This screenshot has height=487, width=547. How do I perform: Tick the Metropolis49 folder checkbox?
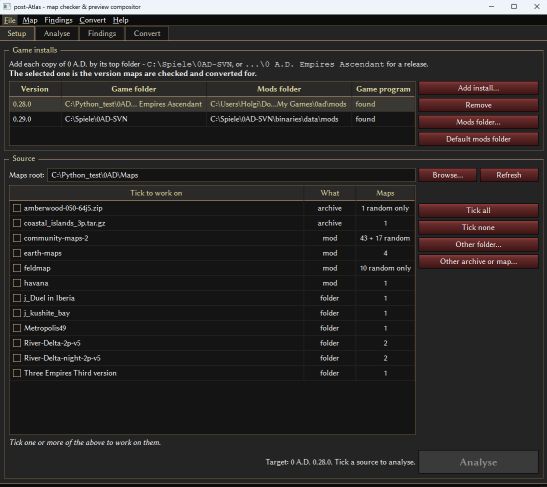click(17, 328)
